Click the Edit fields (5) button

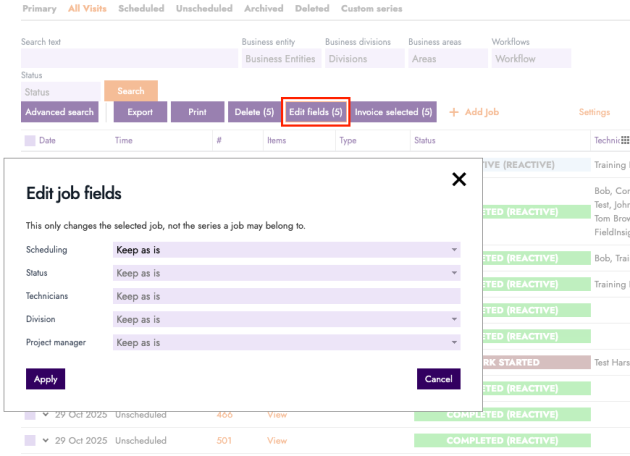316,112
